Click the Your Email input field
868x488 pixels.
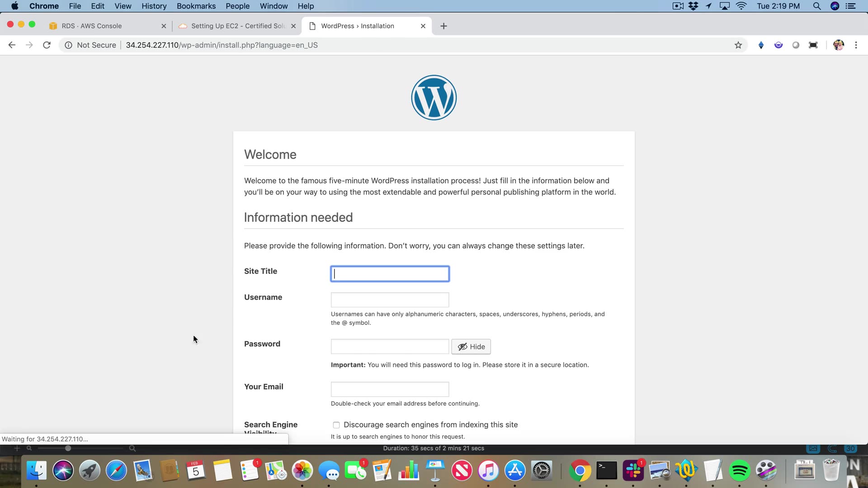click(390, 389)
